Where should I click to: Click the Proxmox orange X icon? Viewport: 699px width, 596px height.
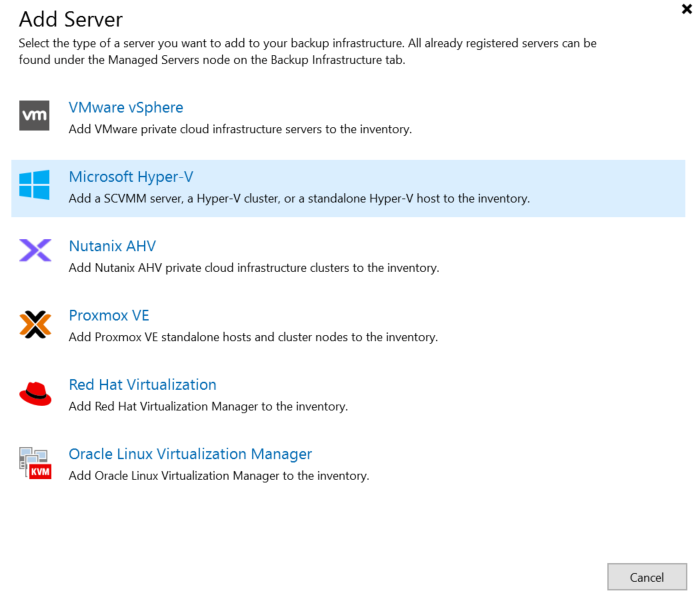35,324
